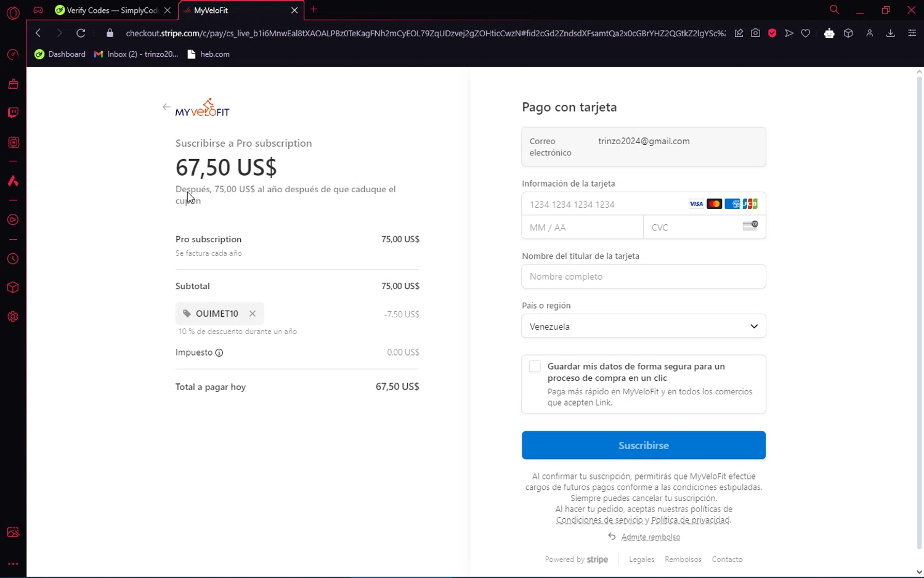Open the heb.com bookmark
Image resolution: width=924 pixels, height=578 pixels.
[x=208, y=54]
